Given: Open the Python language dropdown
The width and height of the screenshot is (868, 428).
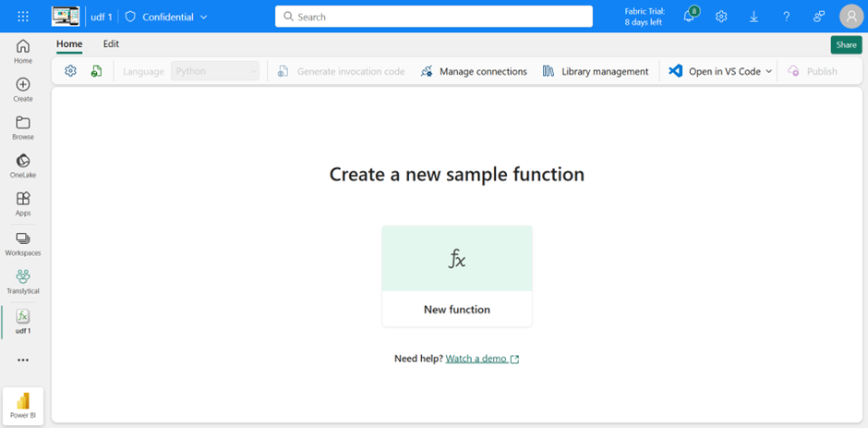Looking at the screenshot, I should (215, 71).
